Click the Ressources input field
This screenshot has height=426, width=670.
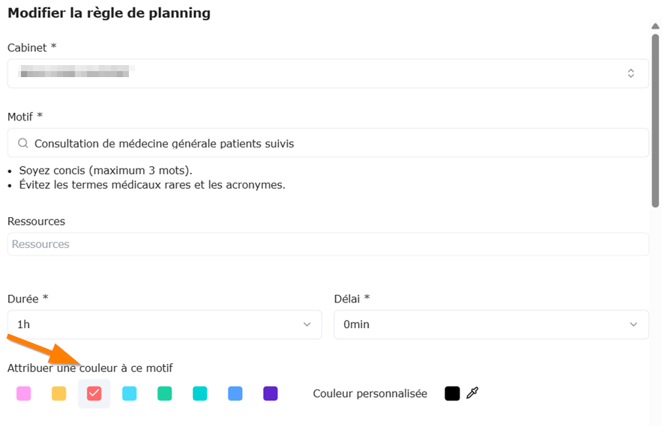(x=328, y=244)
